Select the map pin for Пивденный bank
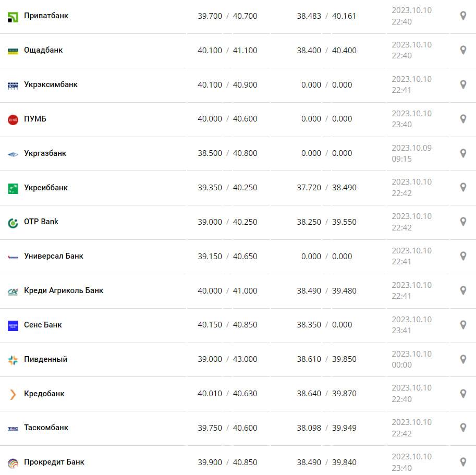 [462, 359]
